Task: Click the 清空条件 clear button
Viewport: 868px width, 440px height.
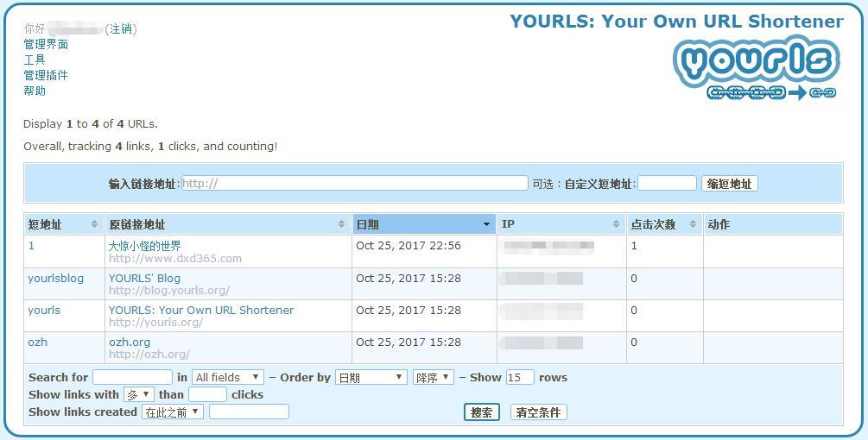Action: tap(539, 412)
